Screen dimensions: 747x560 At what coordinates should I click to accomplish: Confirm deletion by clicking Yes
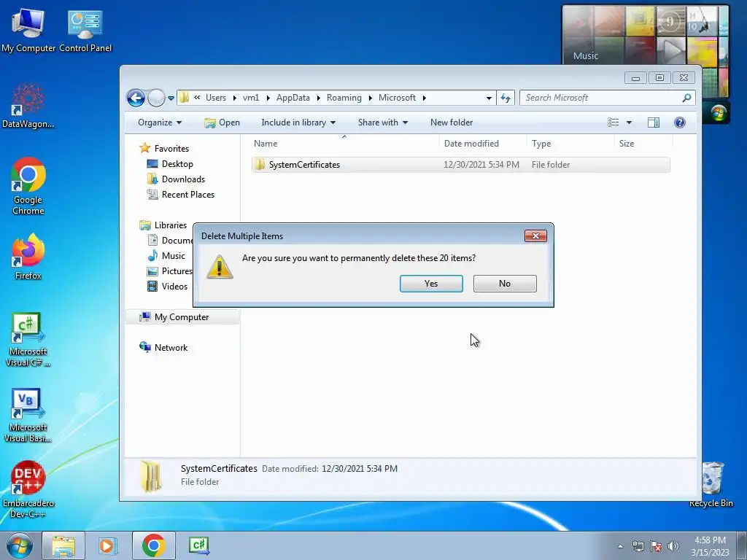click(431, 284)
